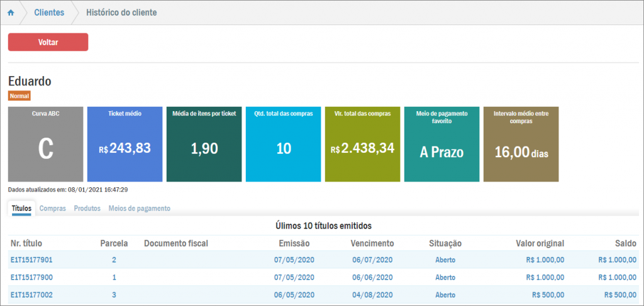Click the Vlr. total das compras card

pyautogui.click(x=362, y=145)
